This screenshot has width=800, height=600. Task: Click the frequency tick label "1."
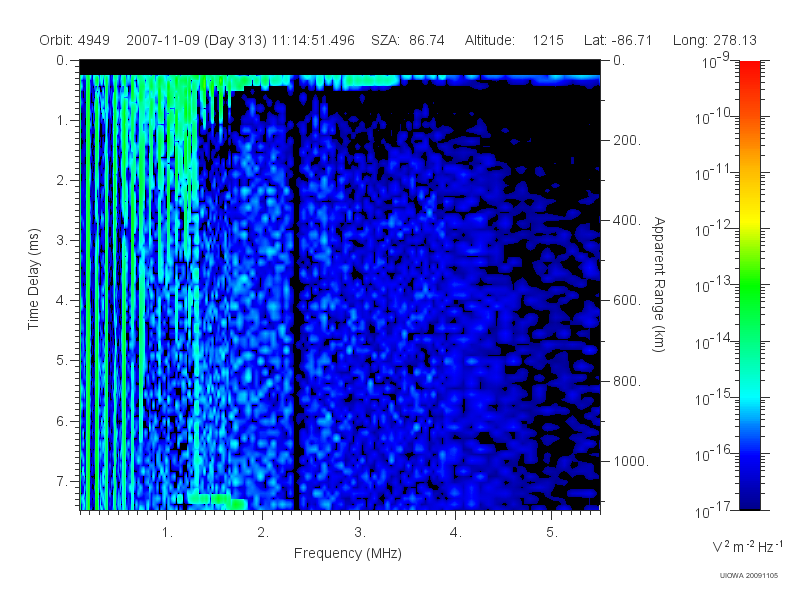(167, 533)
